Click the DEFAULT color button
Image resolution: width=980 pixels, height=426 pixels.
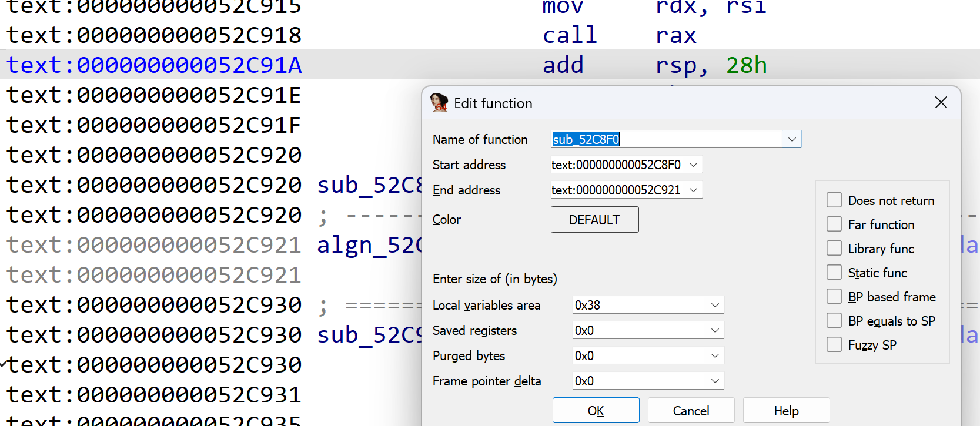tap(594, 220)
